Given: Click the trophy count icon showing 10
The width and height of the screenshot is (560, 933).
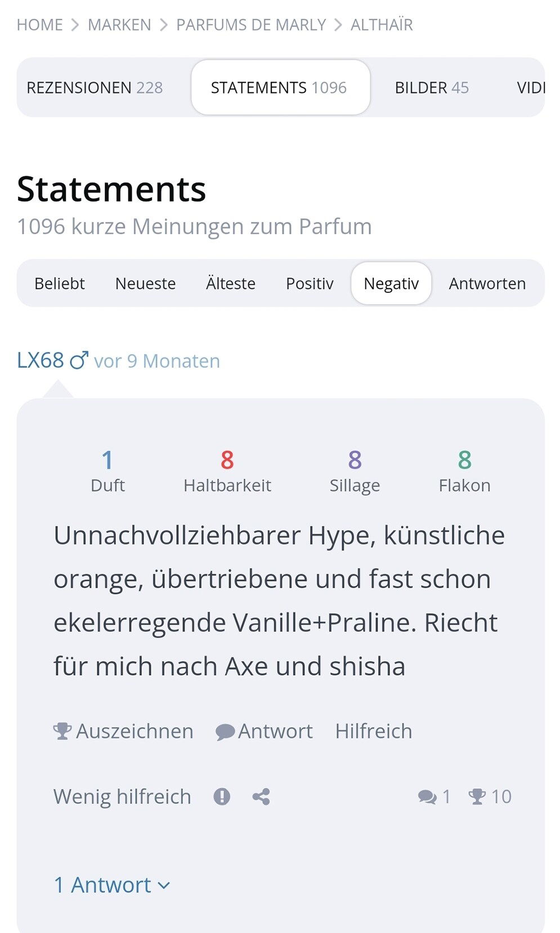Looking at the screenshot, I should [477, 797].
